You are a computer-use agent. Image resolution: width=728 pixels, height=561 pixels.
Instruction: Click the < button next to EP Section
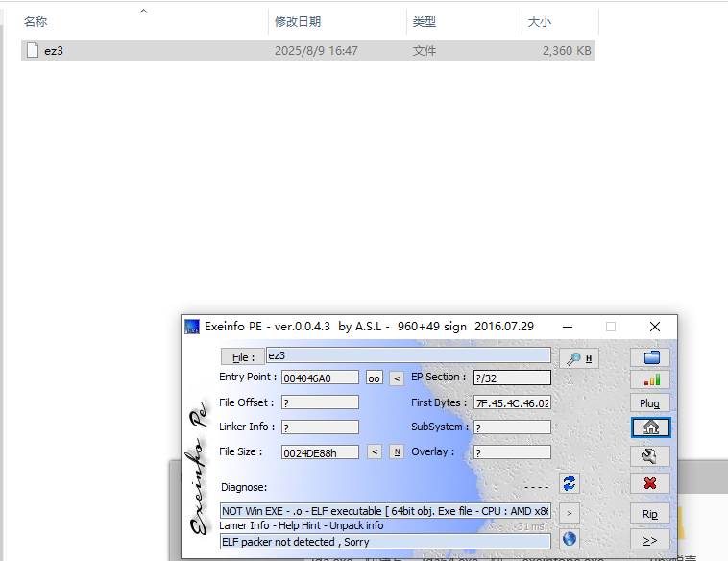click(397, 378)
